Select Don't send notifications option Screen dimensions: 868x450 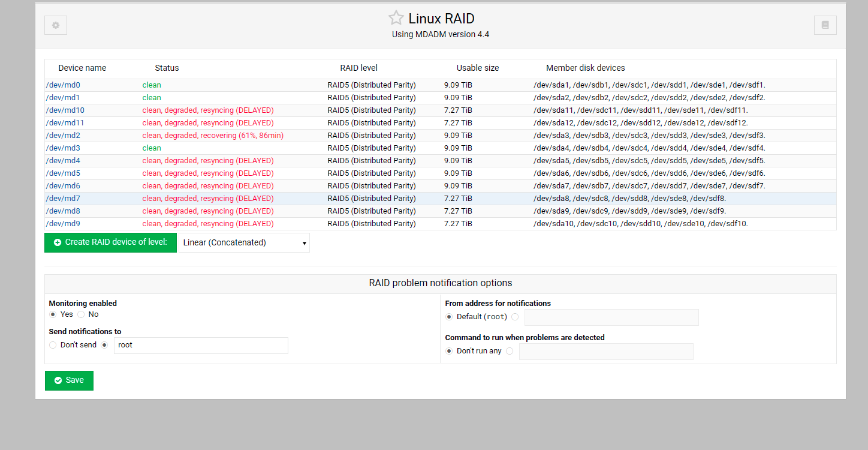click(x=53, y=345)
